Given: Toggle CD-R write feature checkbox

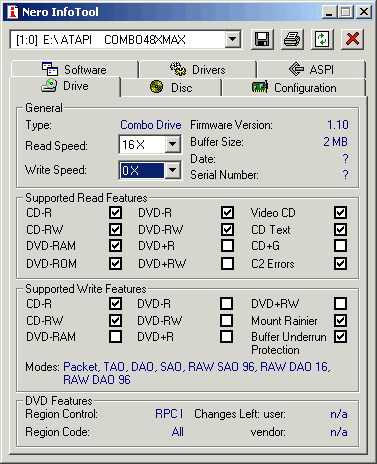Looking at the screenshot, I should coord(115,304).
